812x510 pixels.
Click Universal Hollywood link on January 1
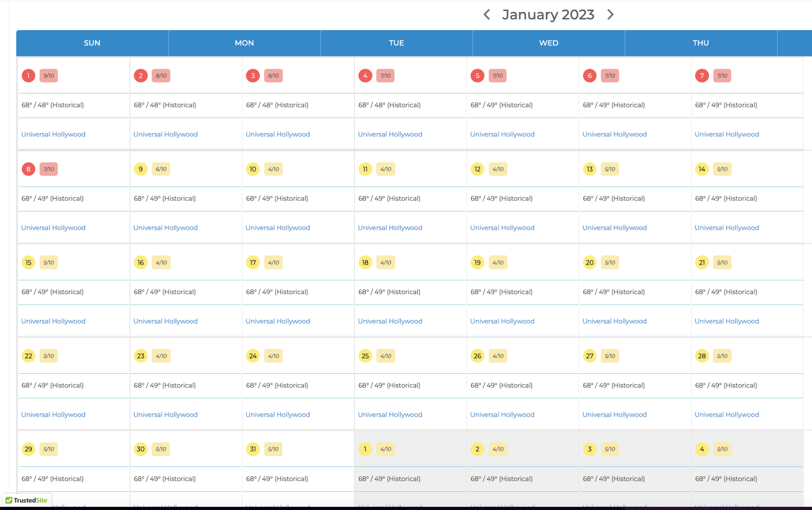[x=53, y=134]
